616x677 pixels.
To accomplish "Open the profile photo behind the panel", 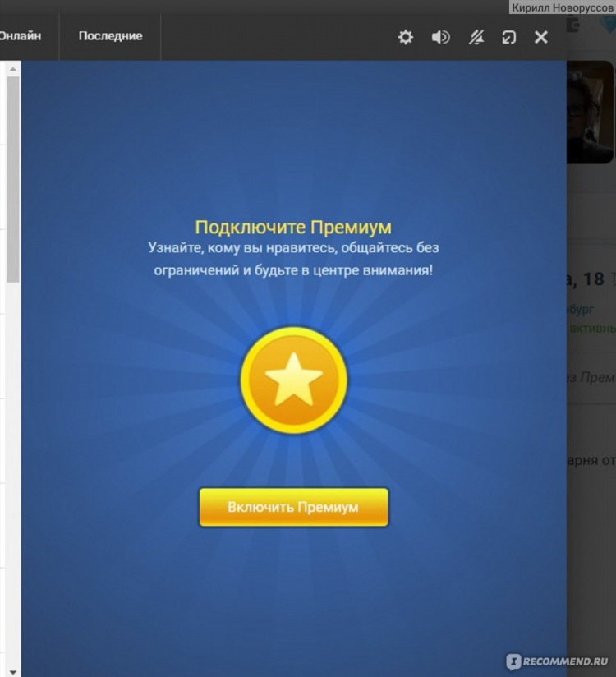I will pyautogui.click(x=590, y=113).
